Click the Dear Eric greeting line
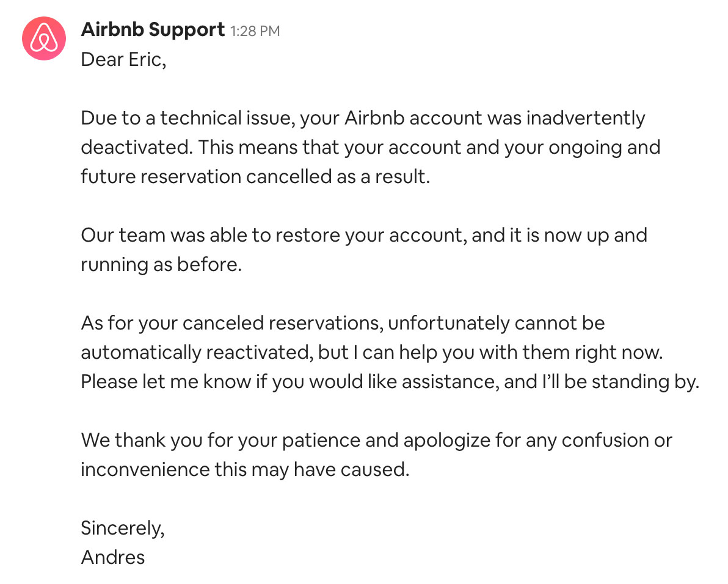Viewport: 728px width, 584px height. pos(123,60)
